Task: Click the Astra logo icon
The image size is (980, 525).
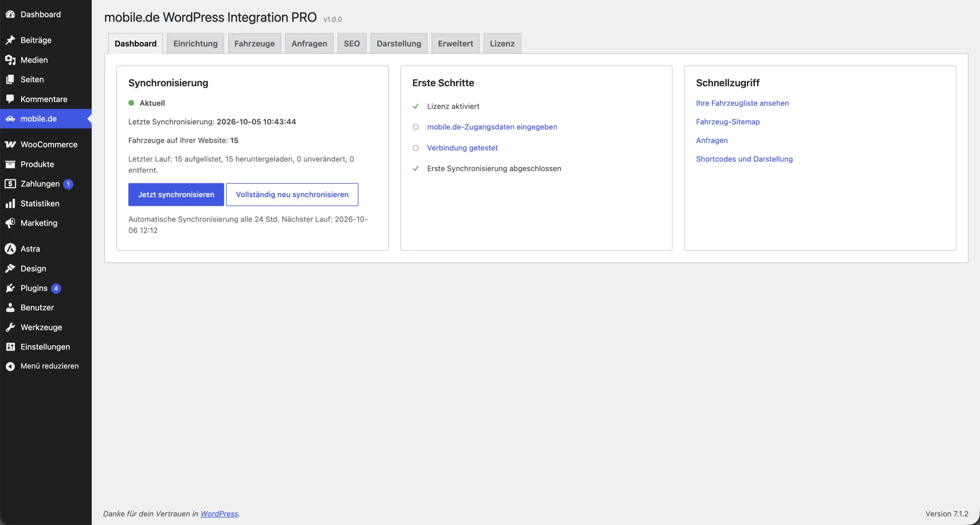Action: [x=10, y=249]
